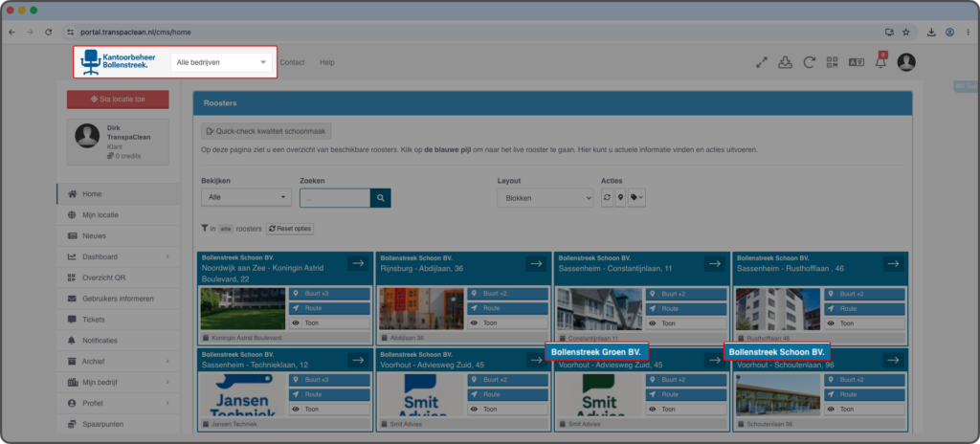This screenshot has height=444, width=980.
Task: Toggle Toon on the Constantijnlaan 11 card
Action: (x=686, y=323)
